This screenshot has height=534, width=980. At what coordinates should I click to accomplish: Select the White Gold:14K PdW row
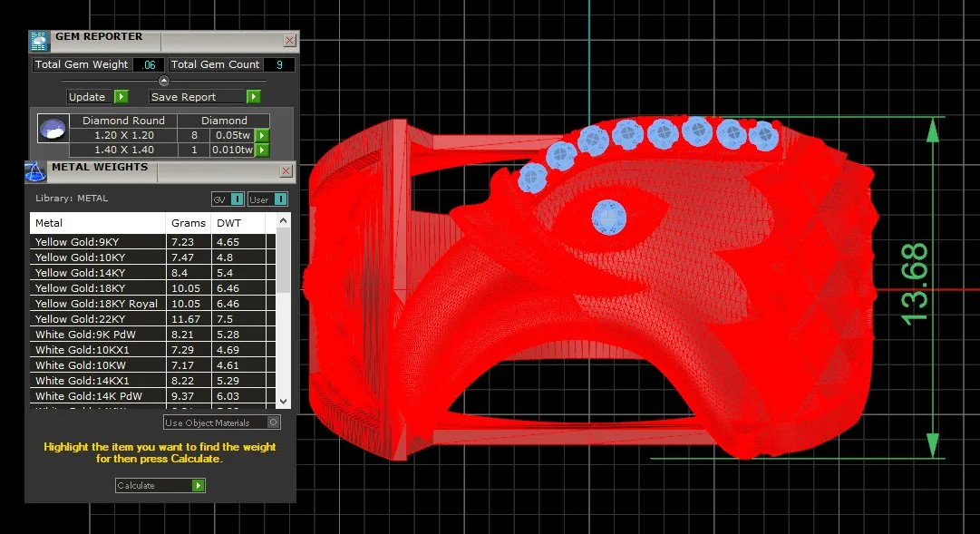tap(152, 396)
